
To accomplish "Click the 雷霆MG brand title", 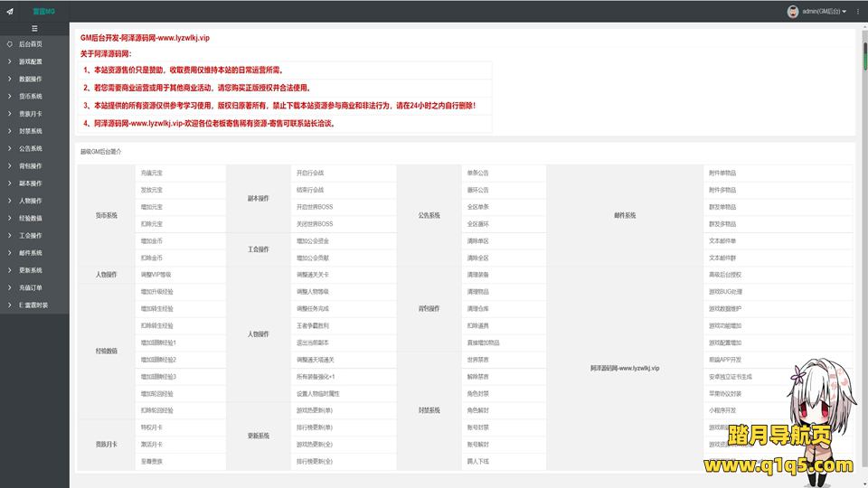I will pos(44,11).
